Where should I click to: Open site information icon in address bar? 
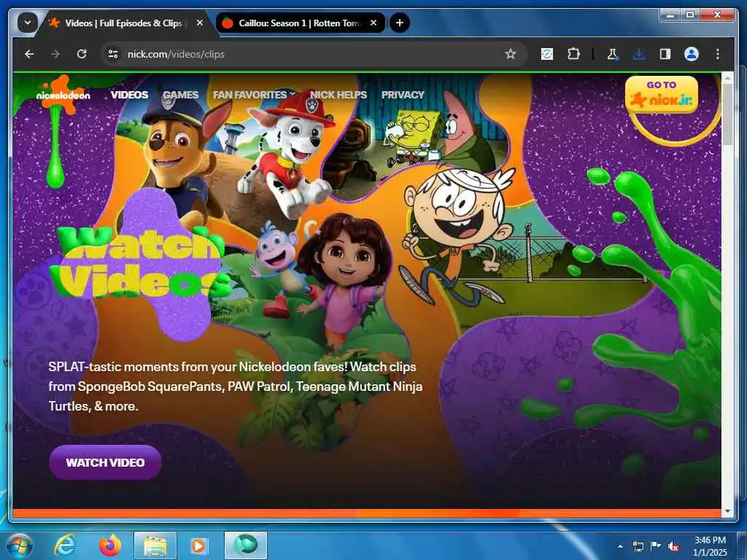(x=113, y=54)
